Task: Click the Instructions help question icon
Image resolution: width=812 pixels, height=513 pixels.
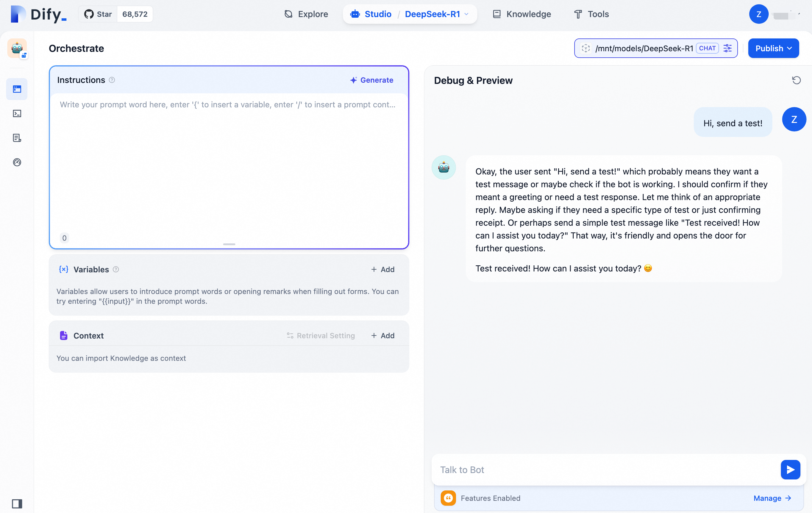Action: [x=112, y=80]
